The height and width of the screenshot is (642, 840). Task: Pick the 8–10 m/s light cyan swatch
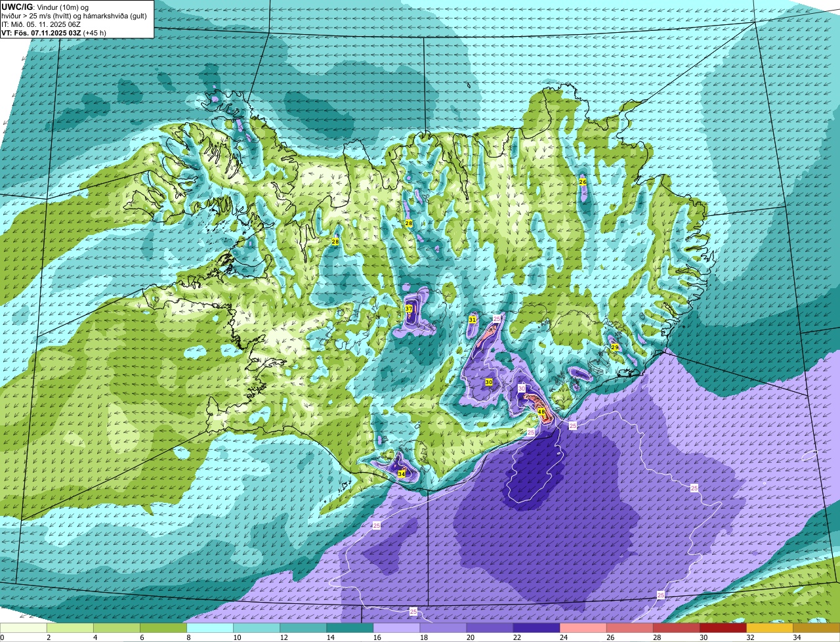[210, 628]
